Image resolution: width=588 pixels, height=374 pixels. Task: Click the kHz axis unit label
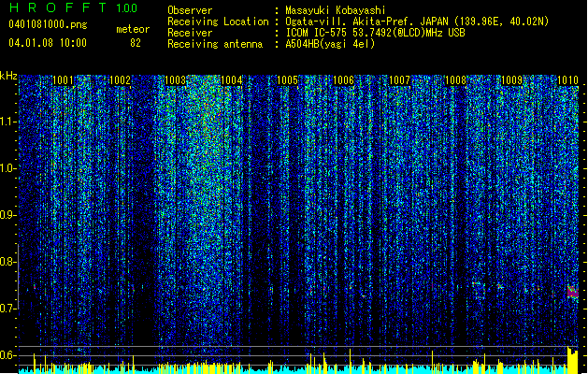coord(8,76)
